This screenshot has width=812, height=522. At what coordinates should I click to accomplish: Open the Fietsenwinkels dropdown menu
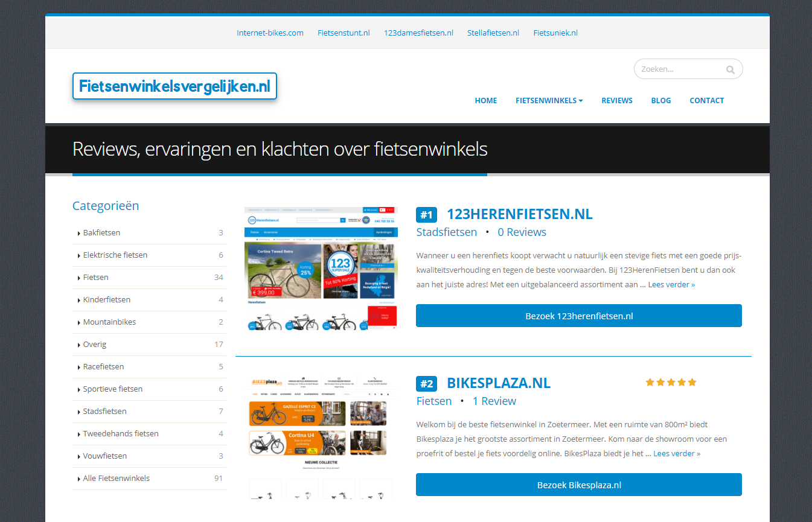click(x=549, y=101)
